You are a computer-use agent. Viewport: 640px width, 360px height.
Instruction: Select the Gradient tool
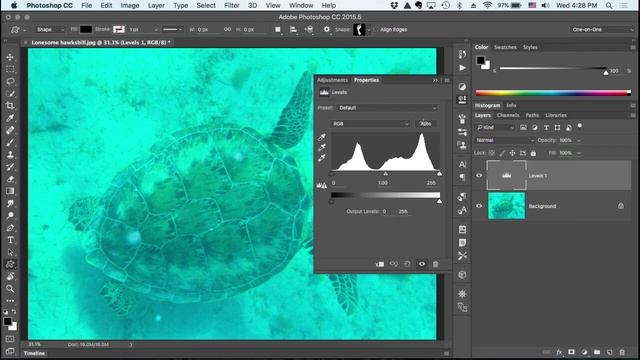[10, 191]
